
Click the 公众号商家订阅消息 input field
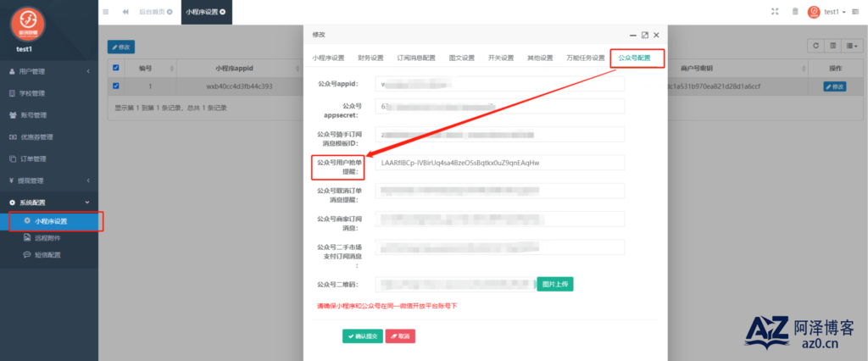click(x=499, y=219)
